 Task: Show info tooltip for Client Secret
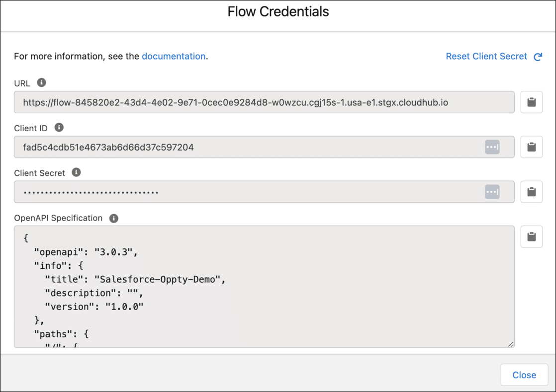[76, 172]
